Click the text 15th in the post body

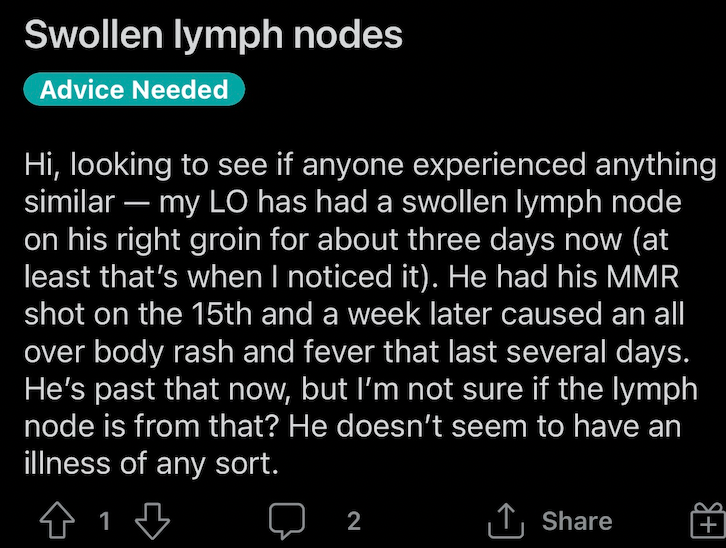pyautogui.click(x=222, y=314)
